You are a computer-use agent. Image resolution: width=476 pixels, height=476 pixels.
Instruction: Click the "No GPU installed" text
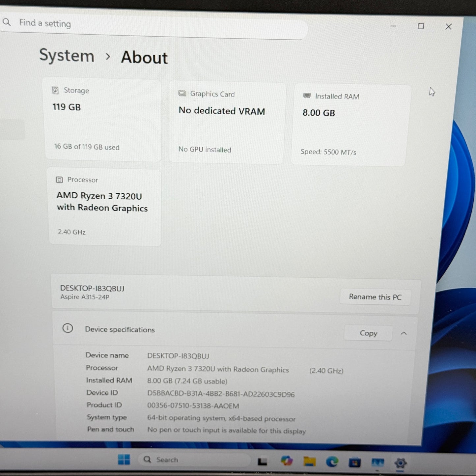tap(205, 150)
